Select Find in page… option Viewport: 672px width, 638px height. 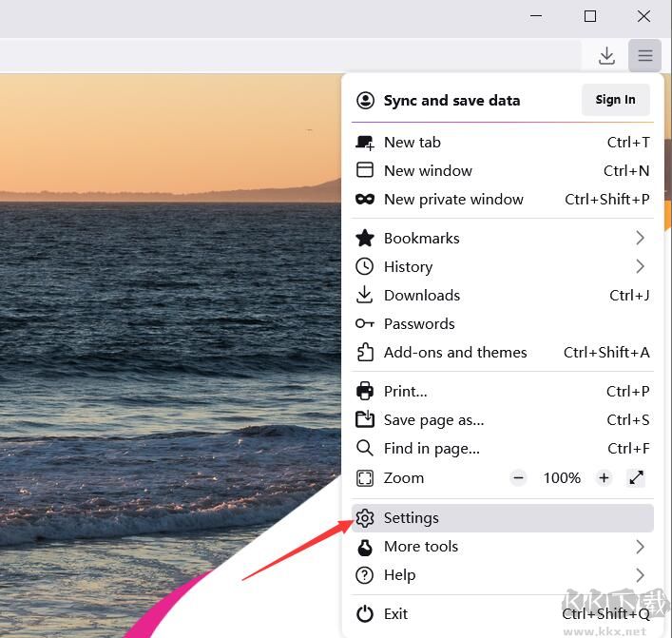[432, 449]
